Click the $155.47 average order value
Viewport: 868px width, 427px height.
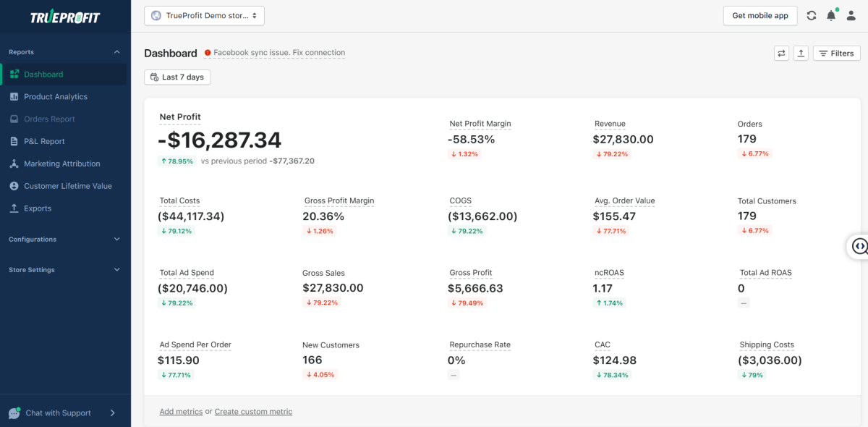click(614, 216)
